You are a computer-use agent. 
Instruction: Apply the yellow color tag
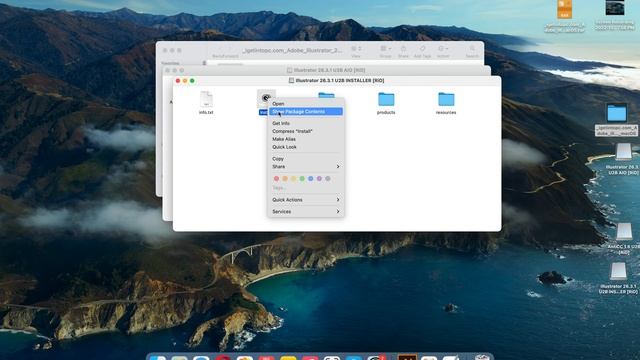click(x=293, y=178)
